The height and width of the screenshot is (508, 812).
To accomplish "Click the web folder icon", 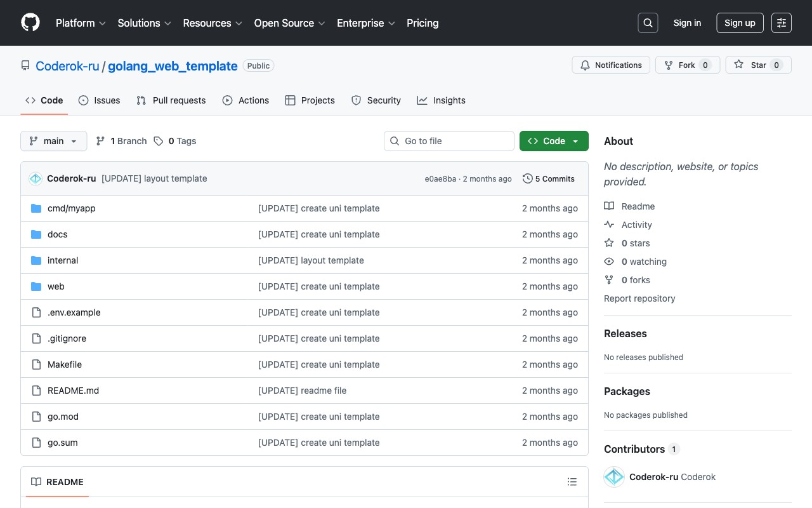I will [36, 286].
